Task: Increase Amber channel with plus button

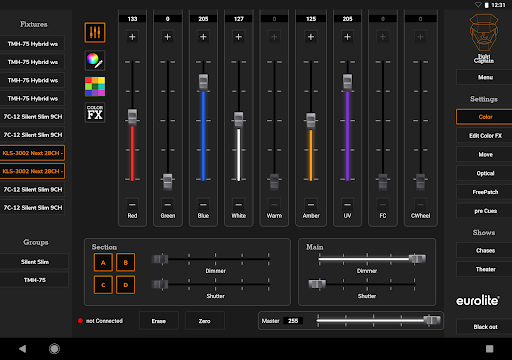Action: tap(311, 37)
